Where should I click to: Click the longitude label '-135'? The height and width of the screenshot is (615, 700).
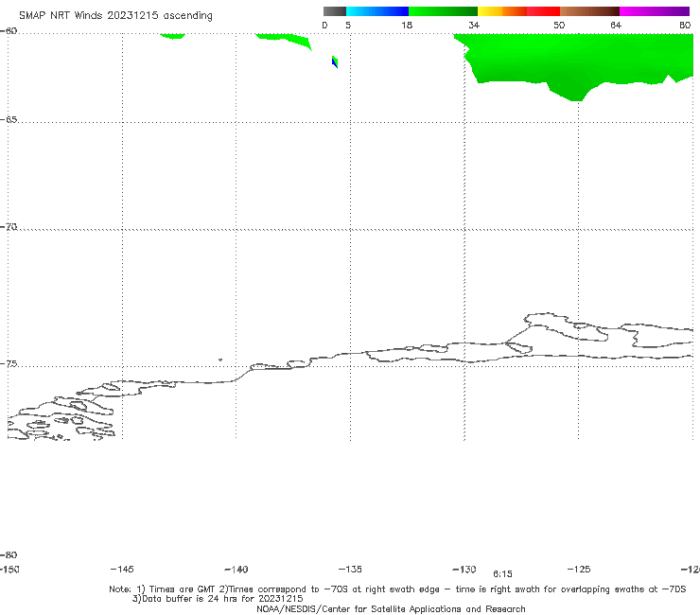pos(350,569)
